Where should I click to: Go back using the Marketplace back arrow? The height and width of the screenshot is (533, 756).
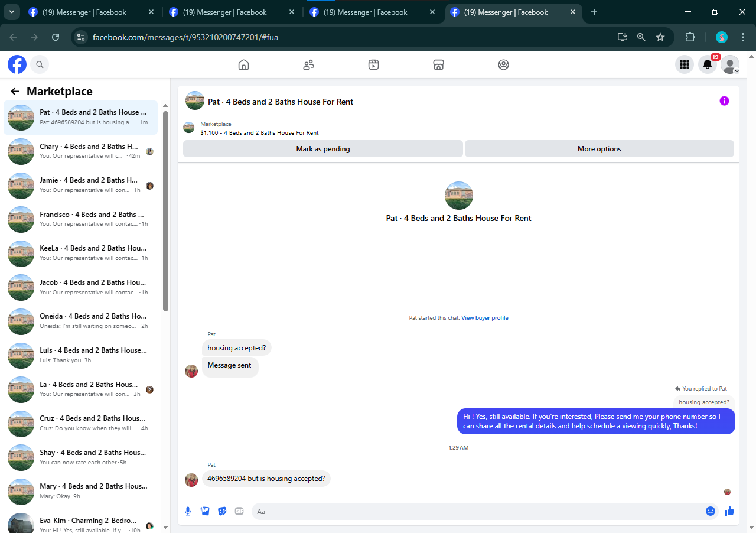pyautogui.click(x=15, y=92)
